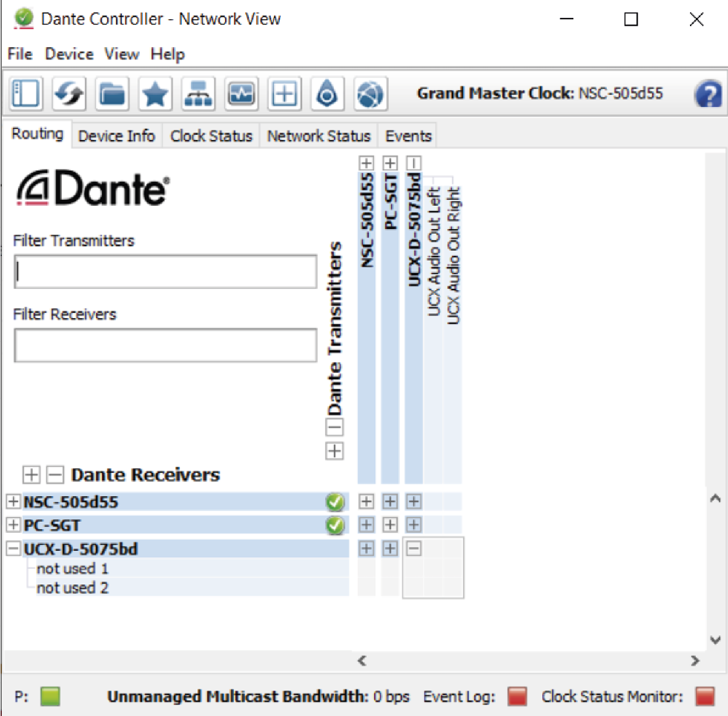Screen dimensions: 728x716
Task: Select the UCX-D-5075bd receiver device name
Action: click(81, 549)
